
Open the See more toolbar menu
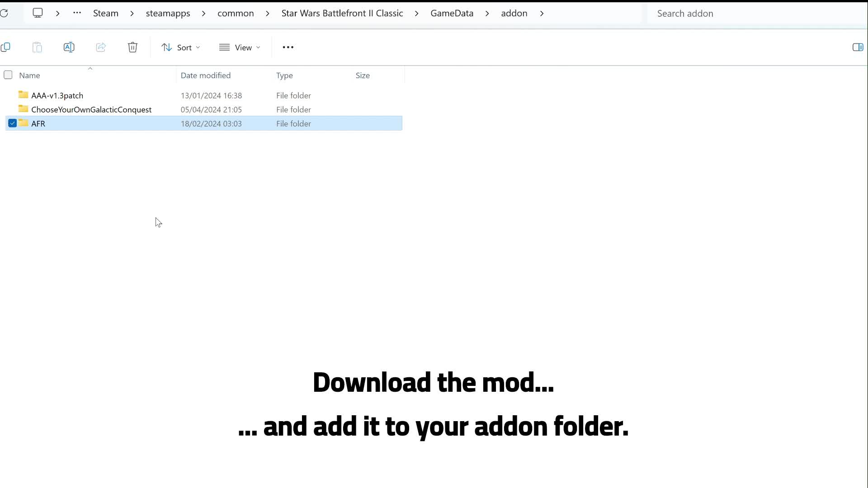pos(288,47)
